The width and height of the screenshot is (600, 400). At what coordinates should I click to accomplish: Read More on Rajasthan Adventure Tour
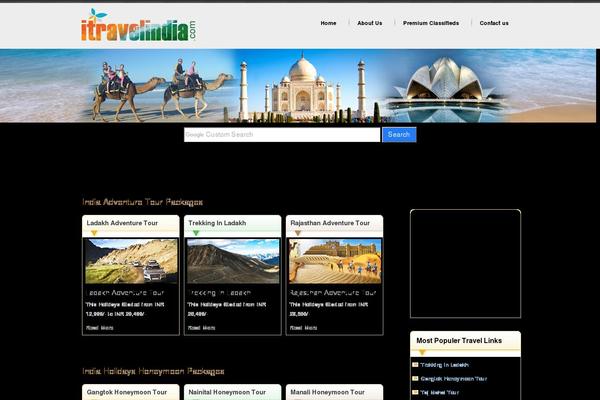303,328
